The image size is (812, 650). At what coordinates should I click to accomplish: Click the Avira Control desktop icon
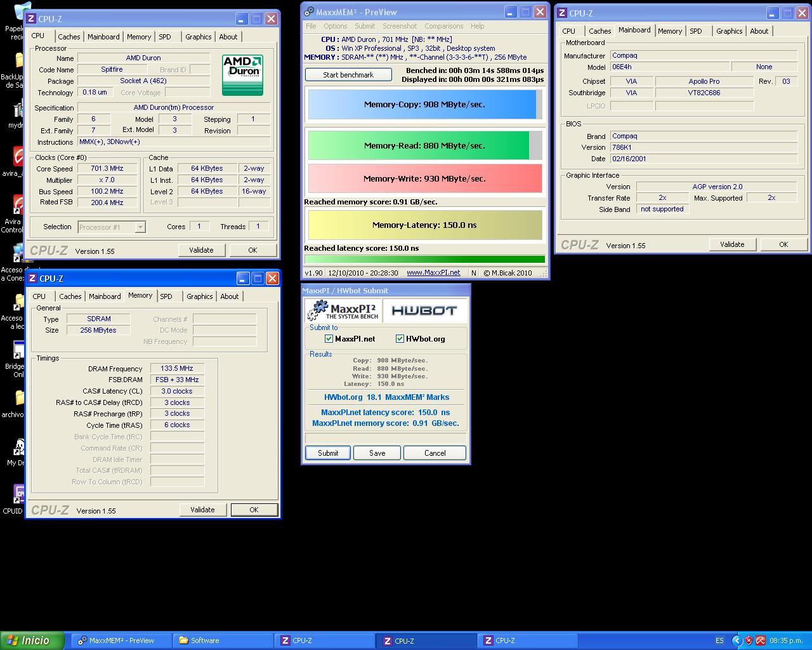coord(18,206)
